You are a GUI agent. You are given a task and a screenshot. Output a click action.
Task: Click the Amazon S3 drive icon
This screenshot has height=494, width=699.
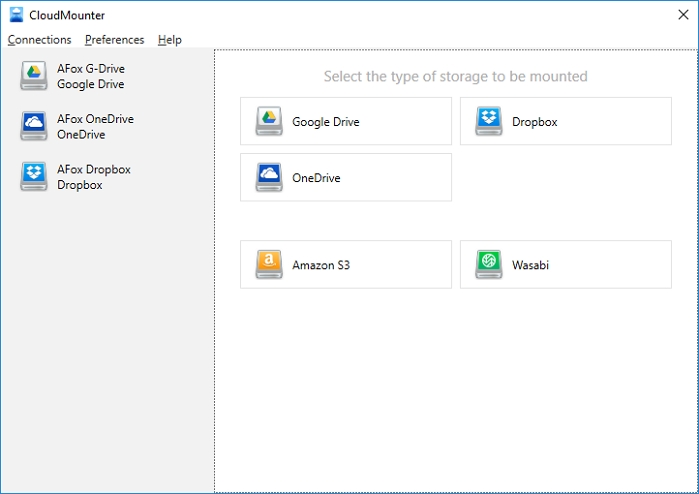point(269,264)
